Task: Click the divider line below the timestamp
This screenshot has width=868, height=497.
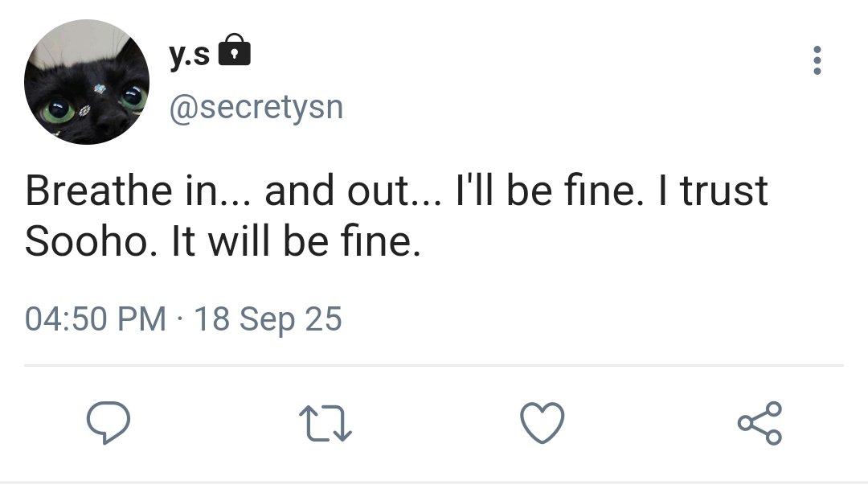Action: 434,366
